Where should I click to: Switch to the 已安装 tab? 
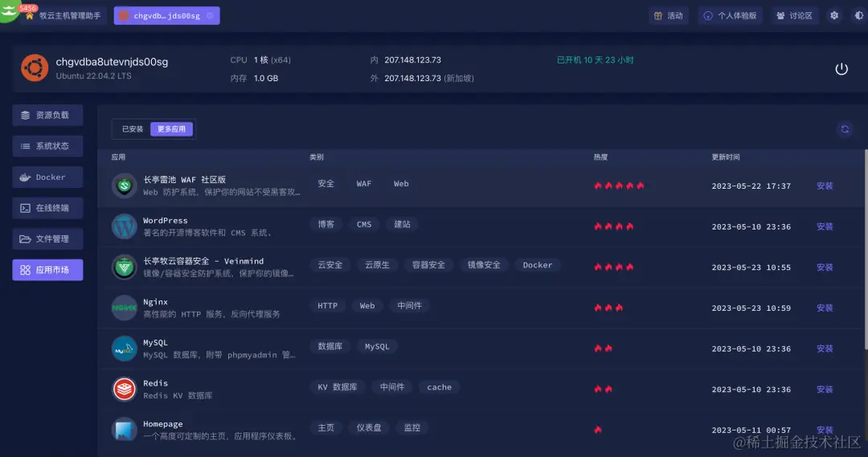point(133,129)
